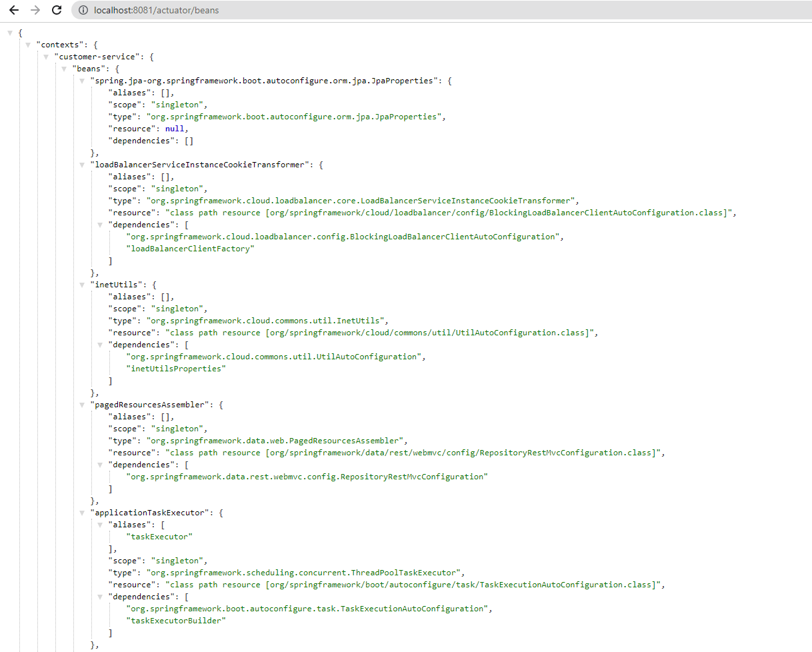Collapse the inetUtils dependencies array
812x652 pixels.
coord(100,344)
